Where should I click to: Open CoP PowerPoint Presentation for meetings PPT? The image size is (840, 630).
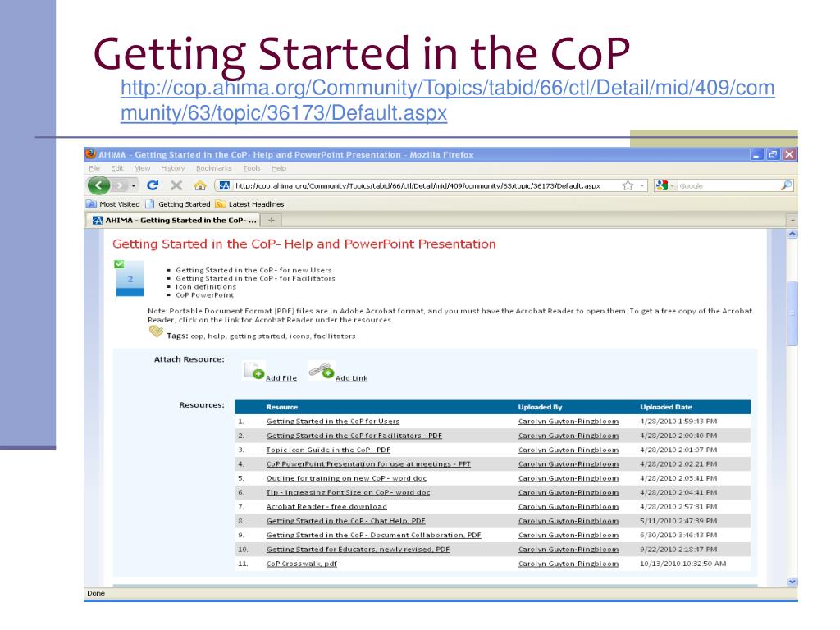point(368,464)
